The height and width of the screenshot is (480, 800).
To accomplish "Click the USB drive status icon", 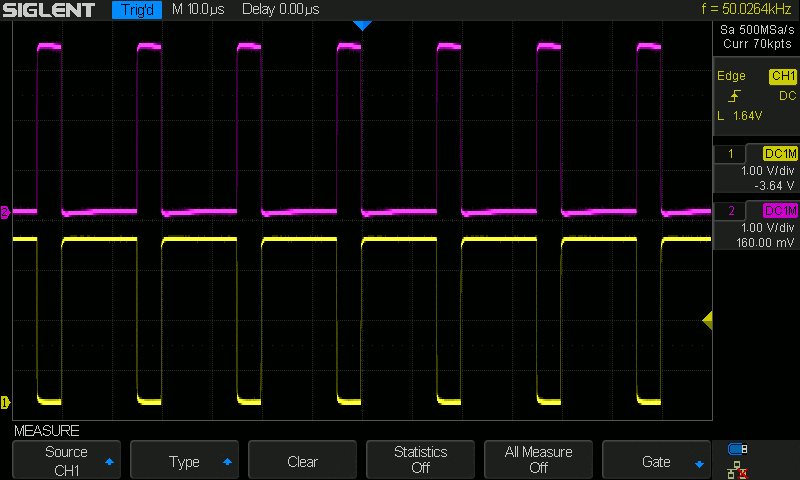I will [738, 449].
